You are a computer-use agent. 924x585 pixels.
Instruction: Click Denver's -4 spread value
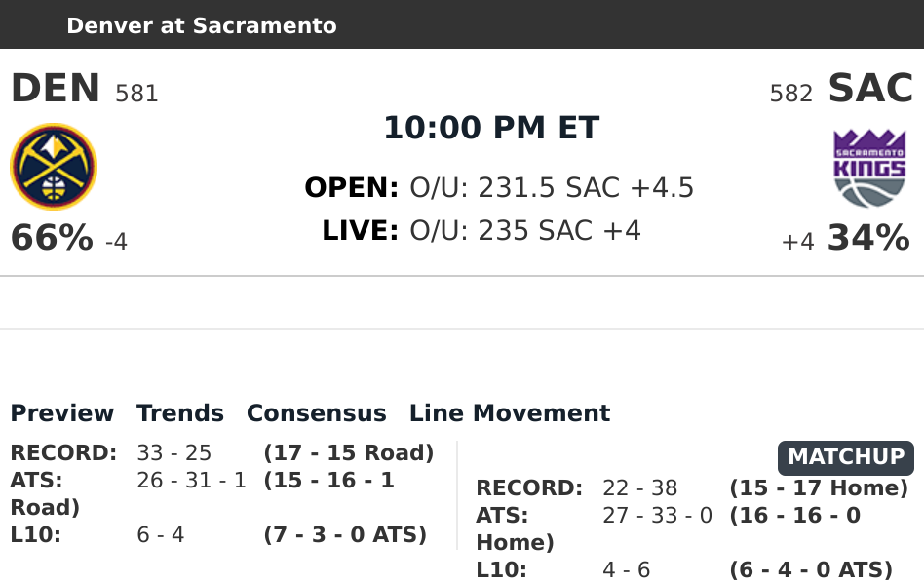click(x=116, y=241)
